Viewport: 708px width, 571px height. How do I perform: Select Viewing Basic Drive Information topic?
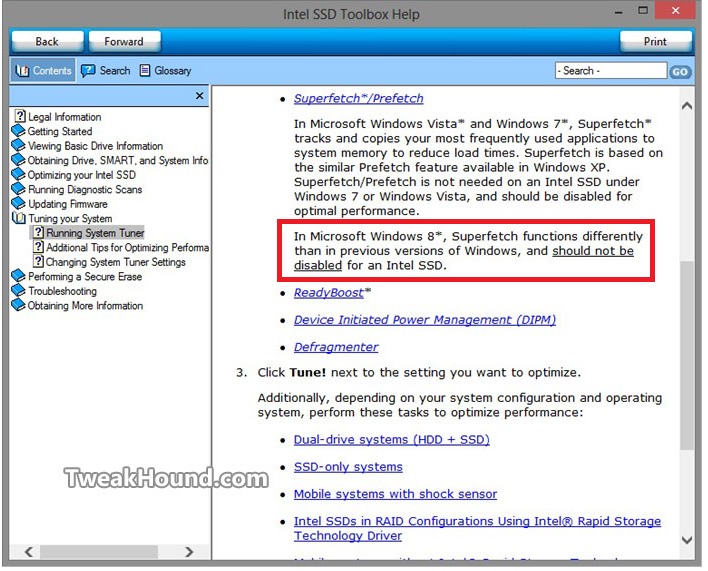95,146
